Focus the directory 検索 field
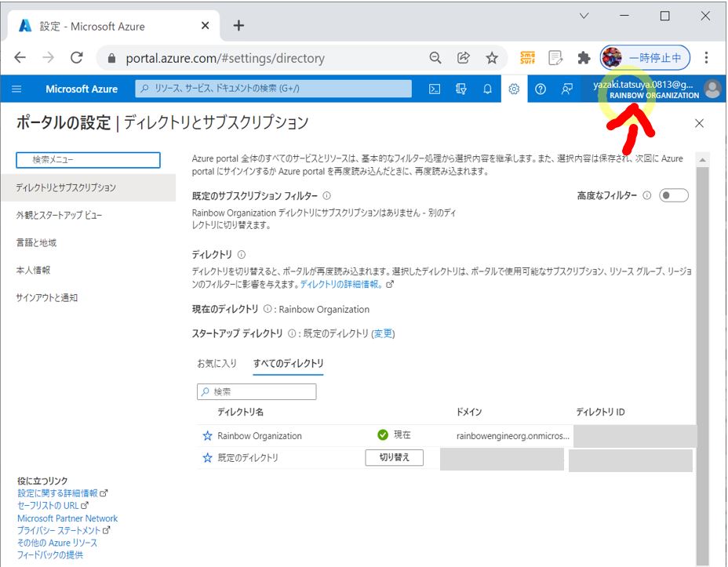This screenshot has height=567, width=728. point(257,391)
